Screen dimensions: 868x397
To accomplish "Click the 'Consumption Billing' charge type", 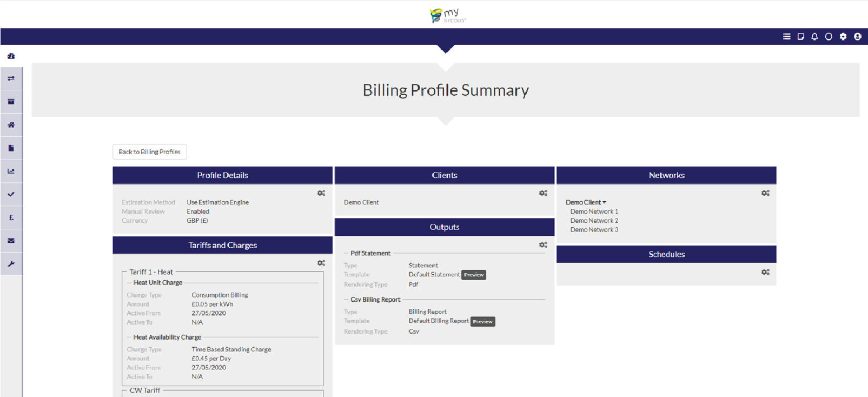I will [220, 295].
